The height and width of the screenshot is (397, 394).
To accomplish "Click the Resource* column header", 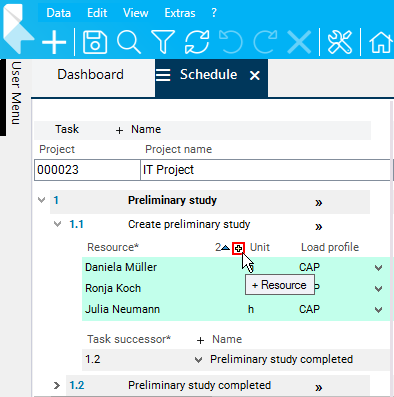I will (x=113, y=247).
